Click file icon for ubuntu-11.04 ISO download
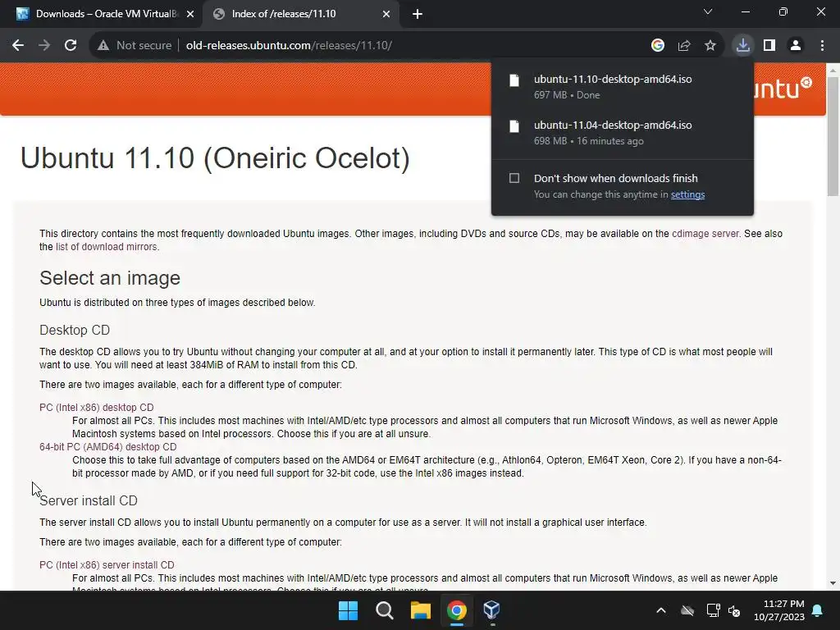This screenshot has height=630, width=840. tap(514, 126)
